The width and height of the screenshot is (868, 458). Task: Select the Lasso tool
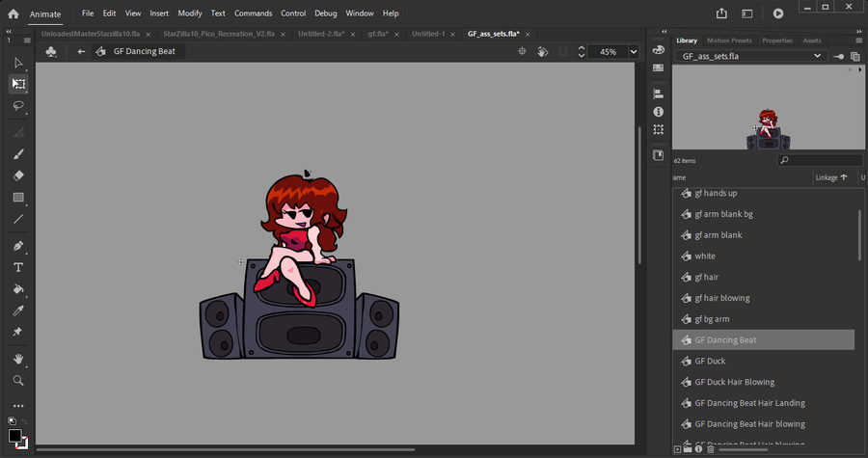18,106
